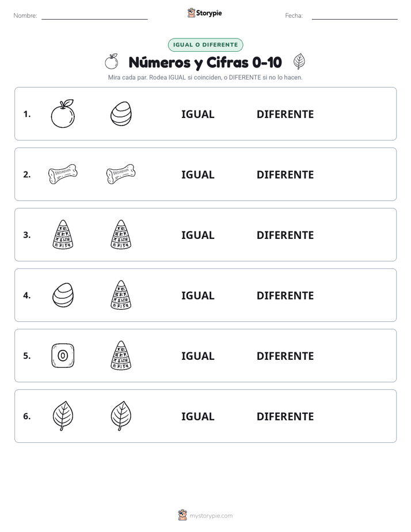
Task: Click the right leaf icon in row 6
Action: (x=121, y=416)
